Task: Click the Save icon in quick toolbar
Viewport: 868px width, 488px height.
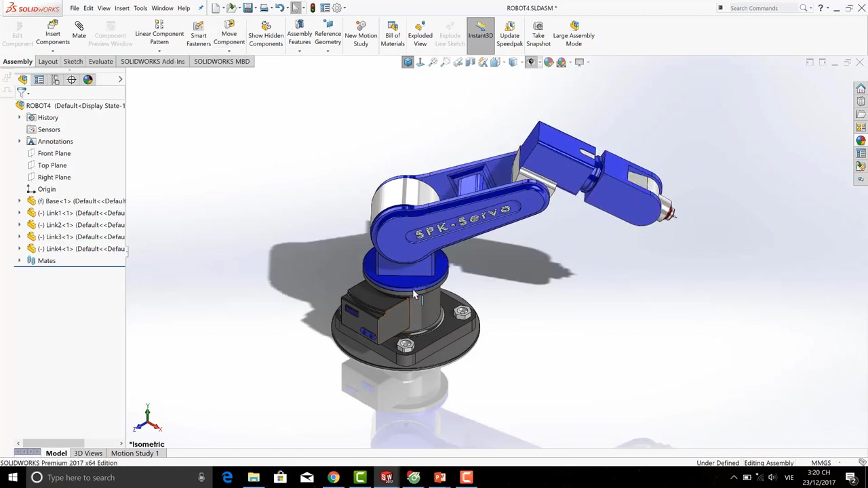Action: 248,8
